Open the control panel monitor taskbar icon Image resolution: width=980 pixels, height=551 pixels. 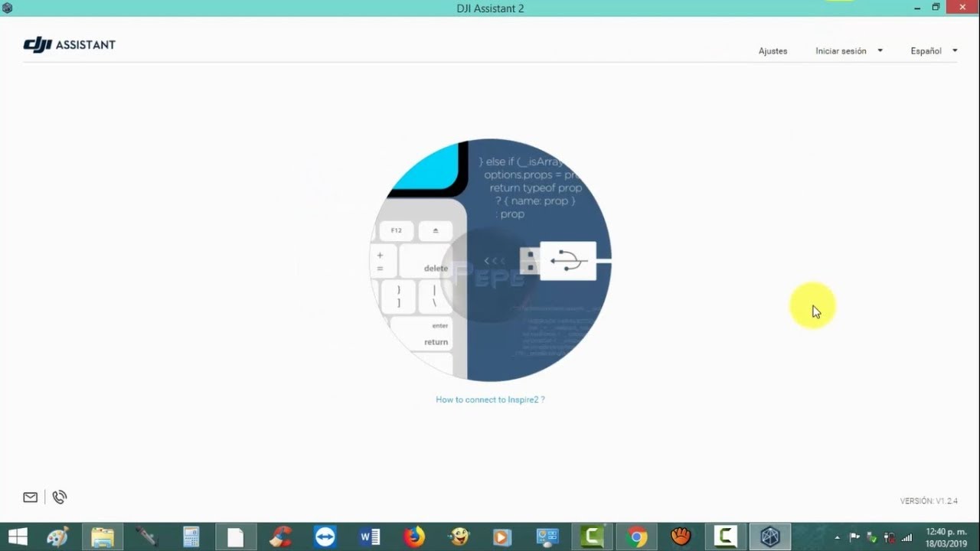tap(547, 537)
